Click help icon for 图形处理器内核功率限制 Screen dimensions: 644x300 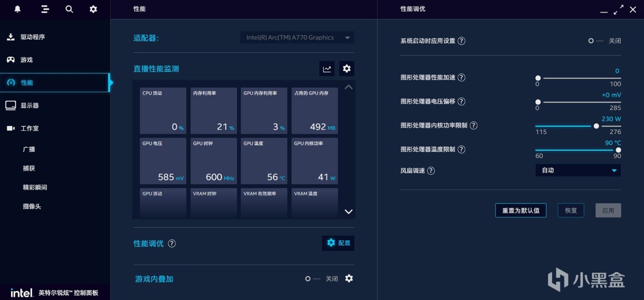pos(473,126)
